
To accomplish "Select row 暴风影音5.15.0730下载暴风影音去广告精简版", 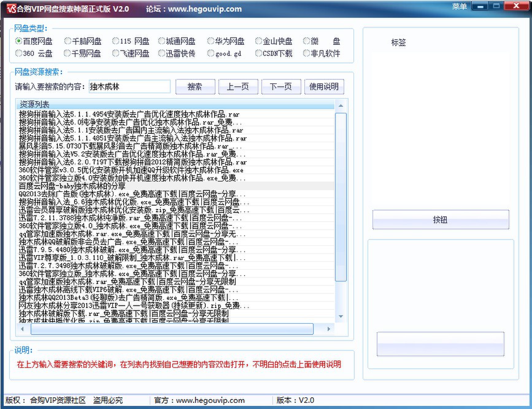I will click(x=175, y=146).
